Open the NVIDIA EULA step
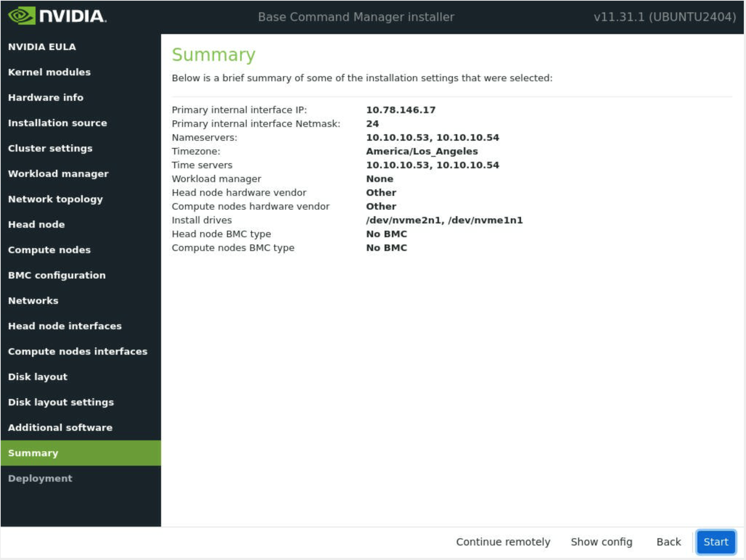This screenshot has width=746, height=560. [42, 47]
